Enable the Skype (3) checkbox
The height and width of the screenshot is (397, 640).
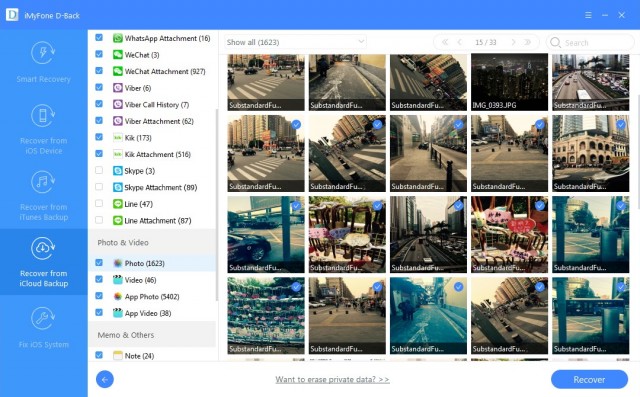(99, 170)
